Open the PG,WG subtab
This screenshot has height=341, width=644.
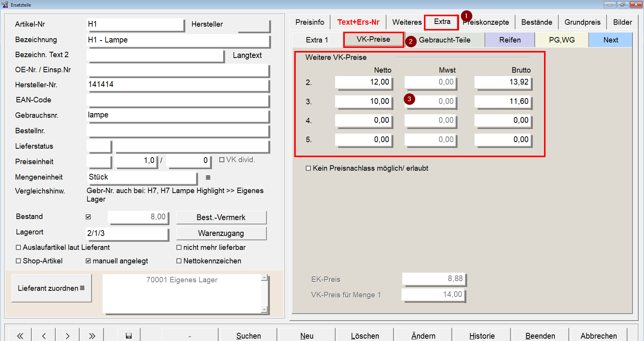point(562,40)
